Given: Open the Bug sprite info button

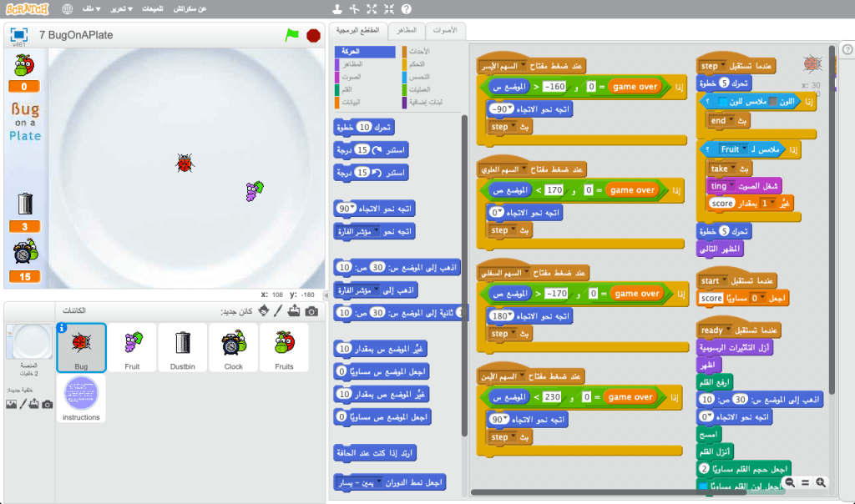Looking at the screenshot, I should point(62,328).
